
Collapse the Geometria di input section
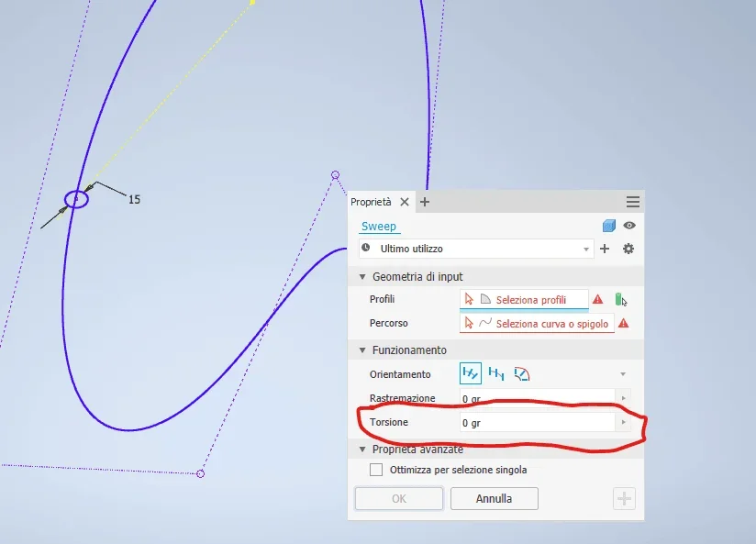point(362,277)
